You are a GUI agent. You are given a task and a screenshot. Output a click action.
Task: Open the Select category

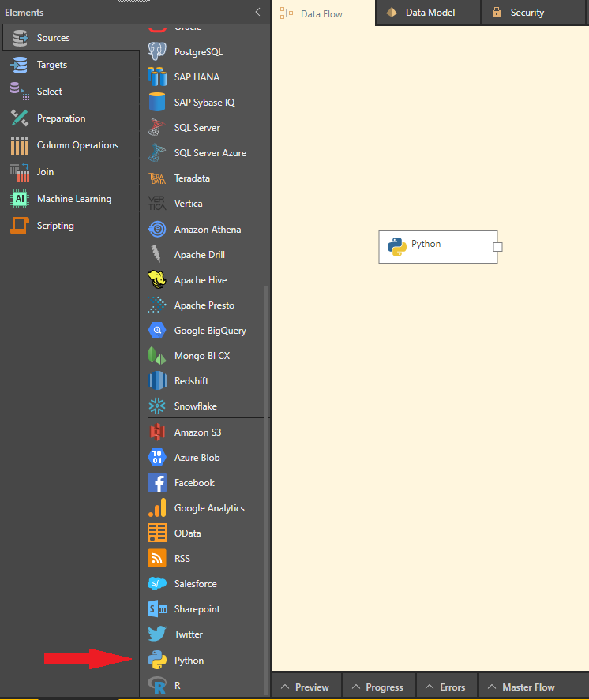(x=71, y=92)
